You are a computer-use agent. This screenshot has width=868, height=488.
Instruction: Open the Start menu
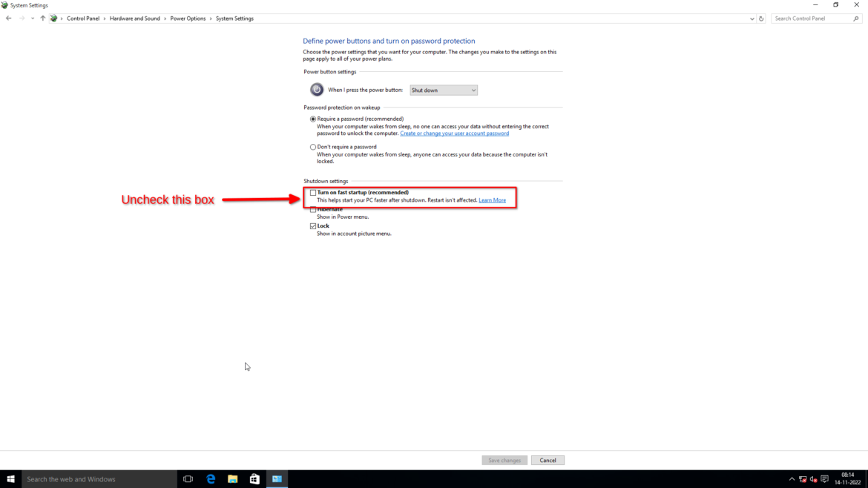click(x=10, y=479)
